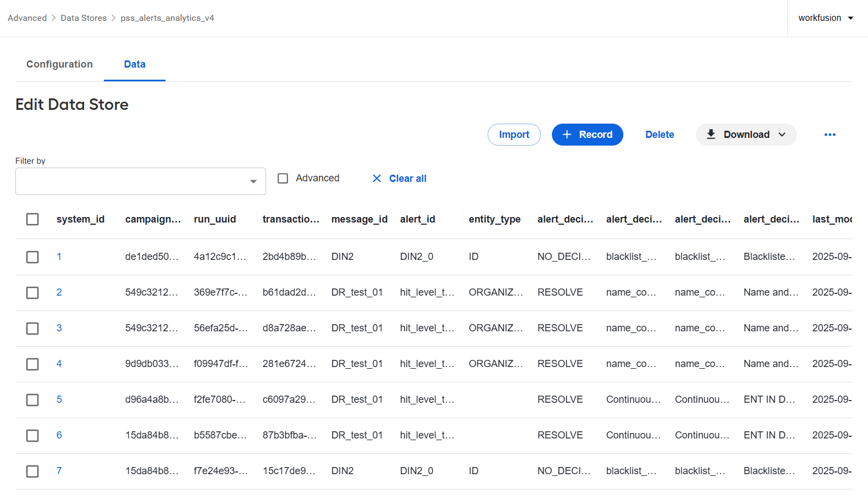Sort by the system_id column header

coord(80,219)
